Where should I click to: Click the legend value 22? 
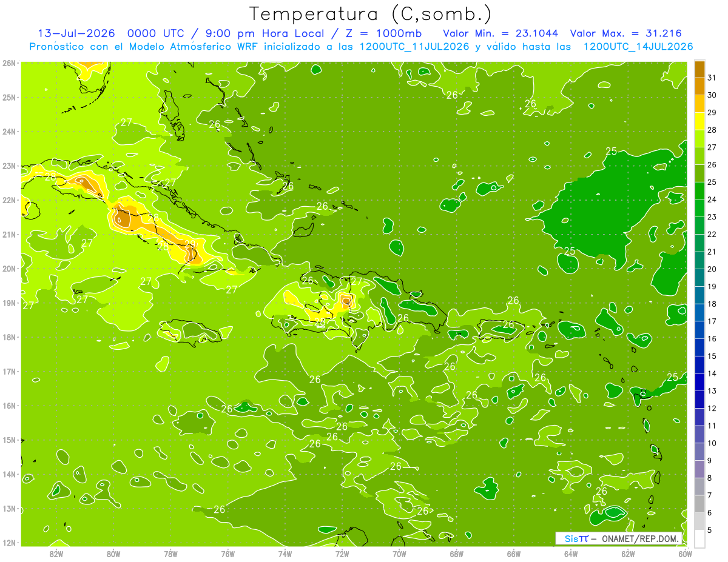(x=712, y=235)
